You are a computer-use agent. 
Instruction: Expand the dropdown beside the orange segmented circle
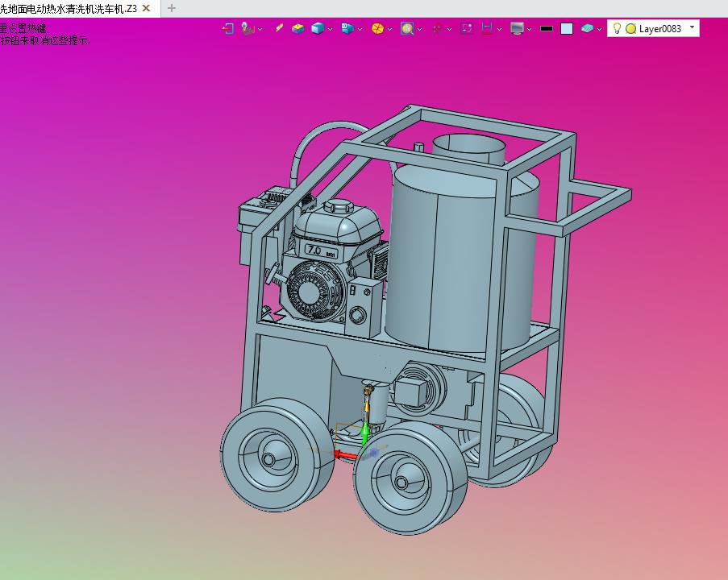[x=389, y=29]
